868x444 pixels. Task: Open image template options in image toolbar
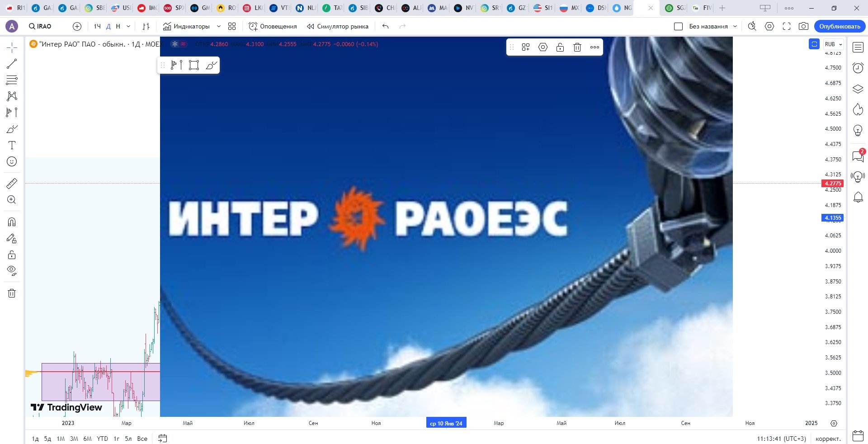[x=526, y=47]
